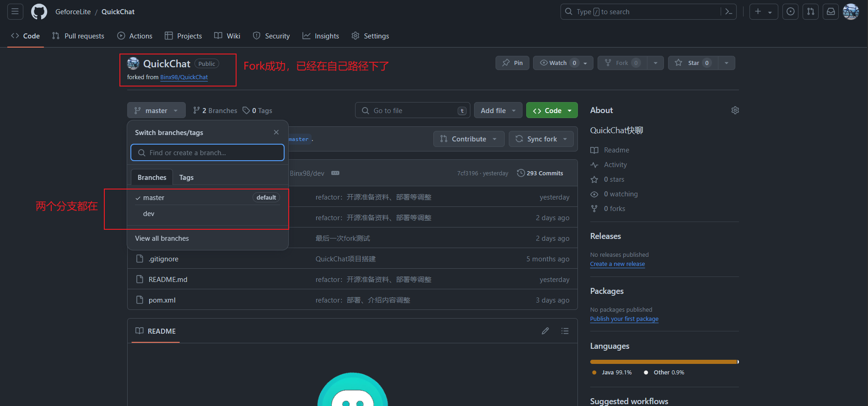868x406 pixels.
Task: Click the Activity pulse icon
Action: (594, 165)
